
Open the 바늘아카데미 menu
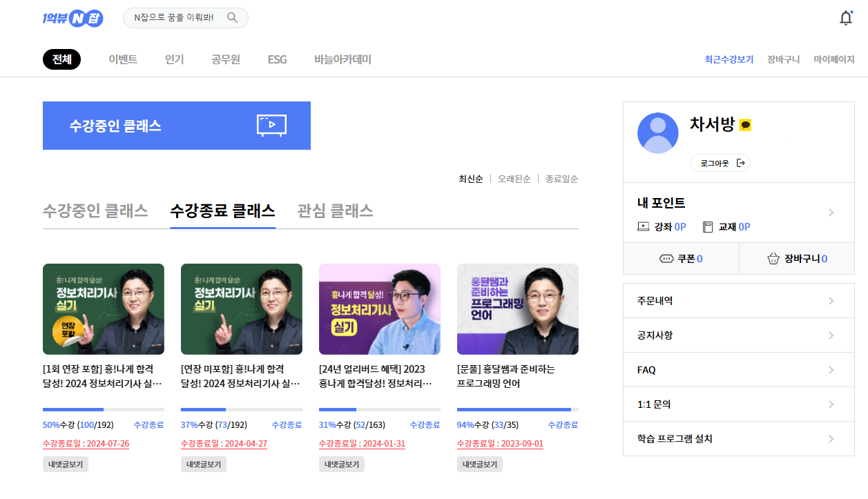pyautogui.click(x=343, y=59)
